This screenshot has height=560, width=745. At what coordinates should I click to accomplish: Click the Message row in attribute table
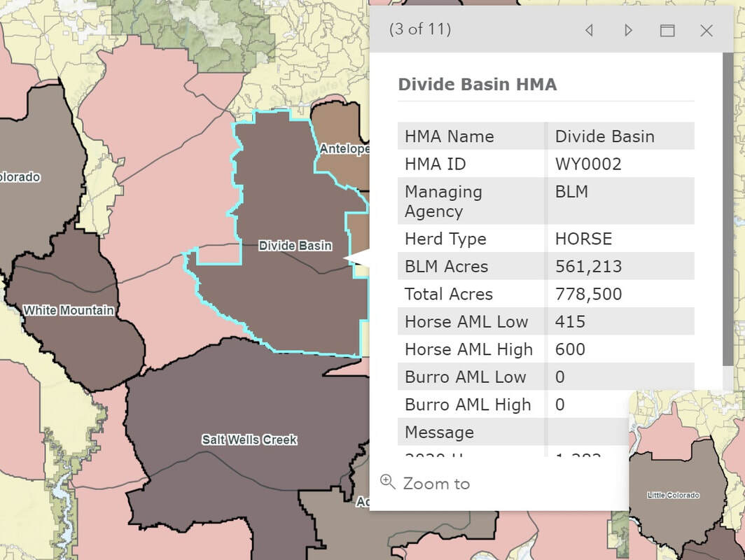[x=439, y=432]
